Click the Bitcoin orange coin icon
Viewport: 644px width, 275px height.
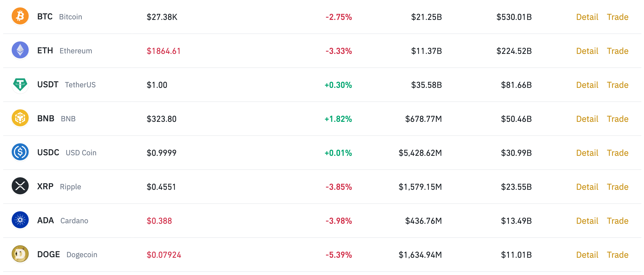point(20,16)
